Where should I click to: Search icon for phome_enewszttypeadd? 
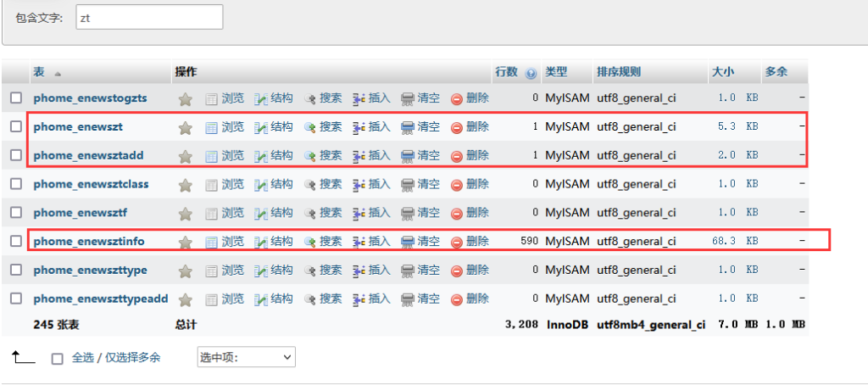(310, 299)
